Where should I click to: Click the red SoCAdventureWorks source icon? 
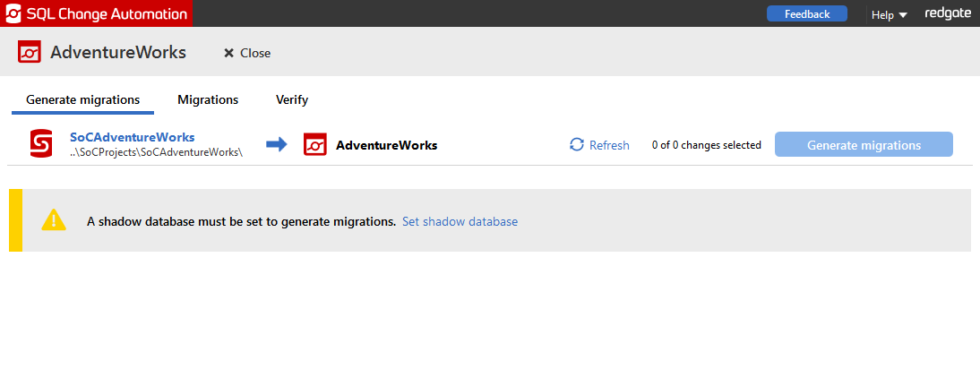41,144
